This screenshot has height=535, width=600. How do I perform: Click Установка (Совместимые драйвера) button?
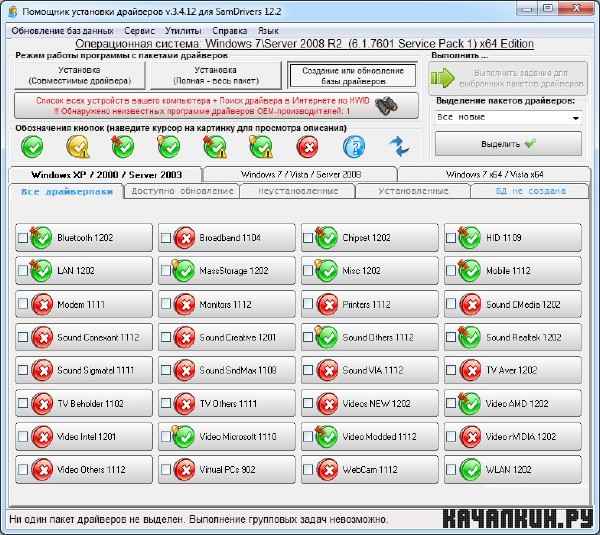click(x=80, y=75)
